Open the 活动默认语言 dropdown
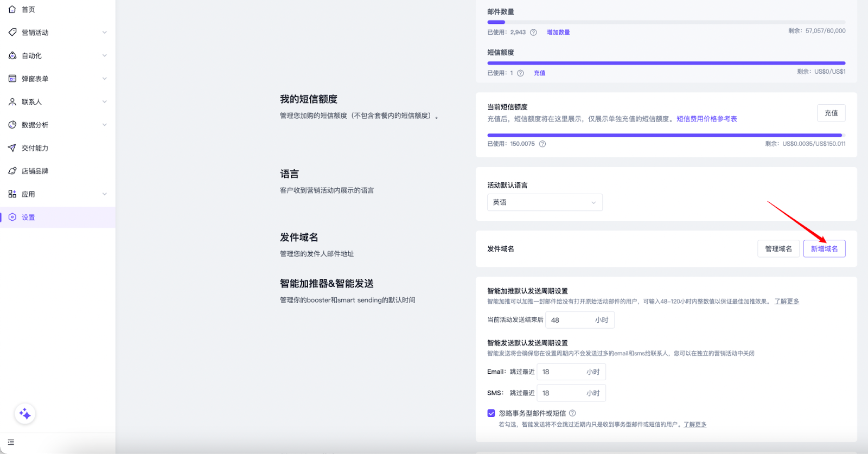This screenshot has height=454, width=868. (x=545, y=202)
